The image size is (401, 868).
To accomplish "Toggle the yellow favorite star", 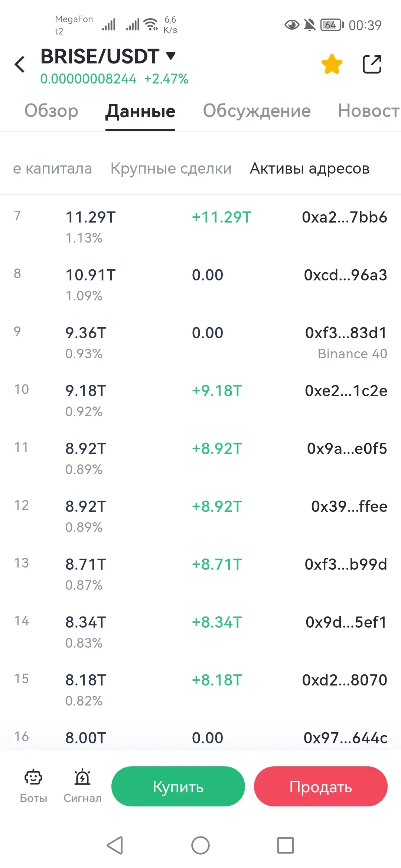I will [332, 64].
